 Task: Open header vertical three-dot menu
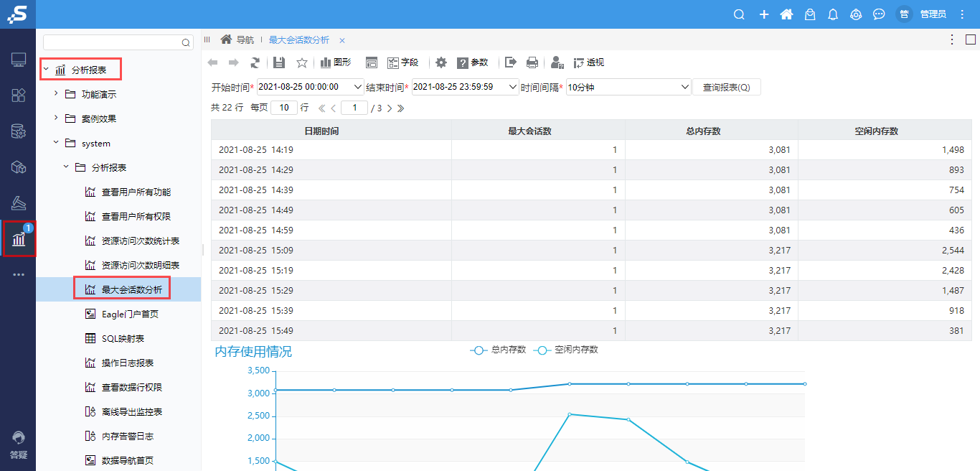(x=962, y=14)
